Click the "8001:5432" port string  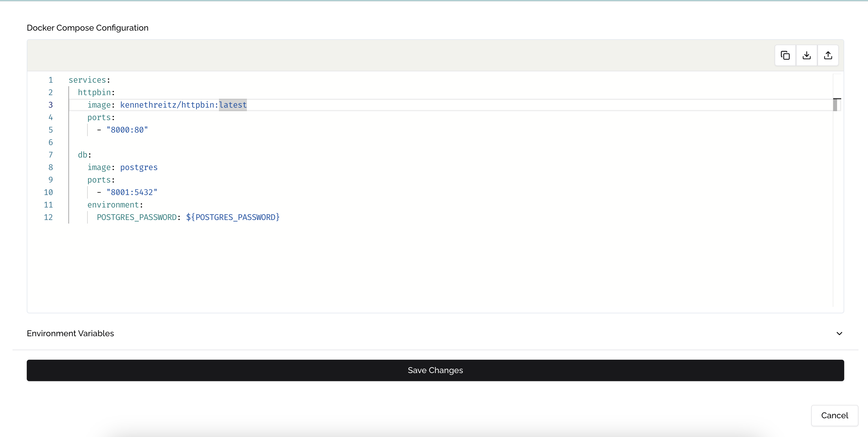pos(132,192)
